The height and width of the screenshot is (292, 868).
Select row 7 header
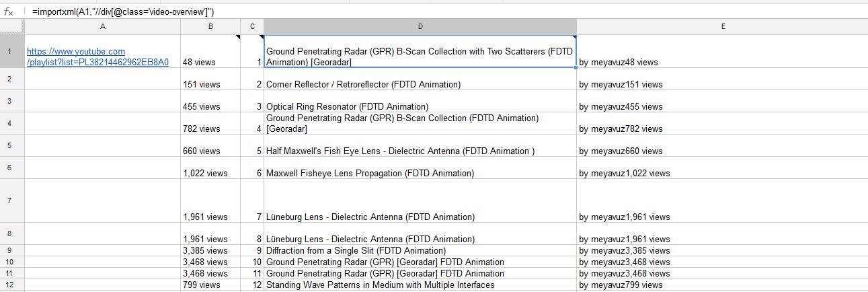click(x=12, y=200)
